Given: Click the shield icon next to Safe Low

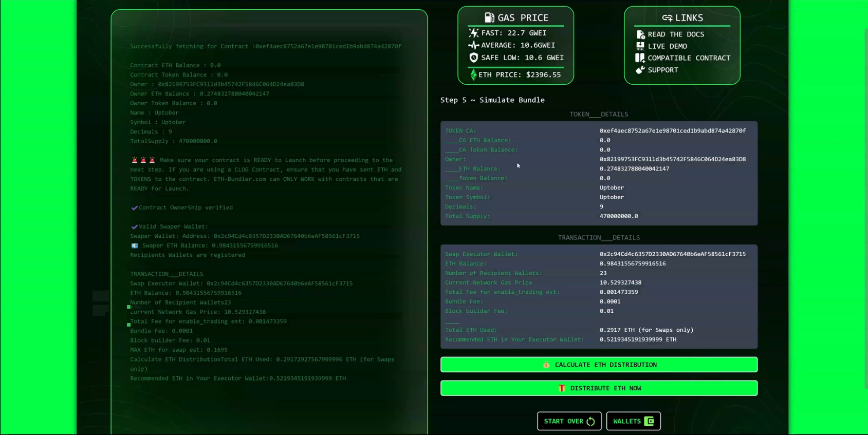Looking at the screenshot, I should 473,58.
